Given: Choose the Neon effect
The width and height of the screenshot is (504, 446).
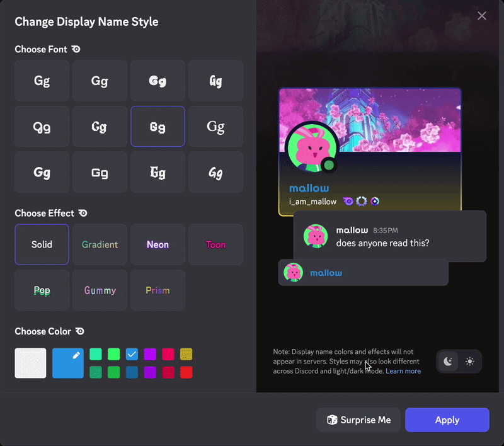Looking at the screenshot, I should [x=157, y=244].
